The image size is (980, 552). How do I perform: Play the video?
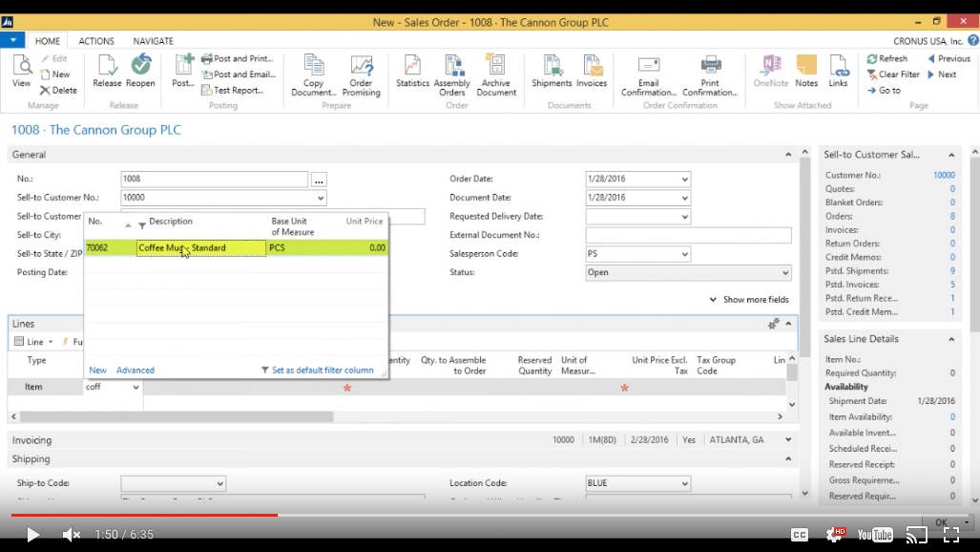tap(32, 535)
